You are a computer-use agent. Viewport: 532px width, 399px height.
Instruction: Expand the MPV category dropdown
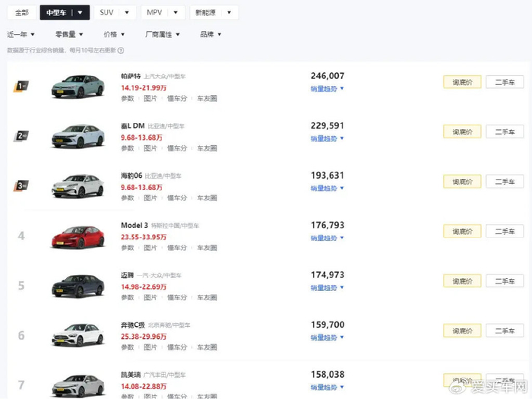click(x=163, y=13)
